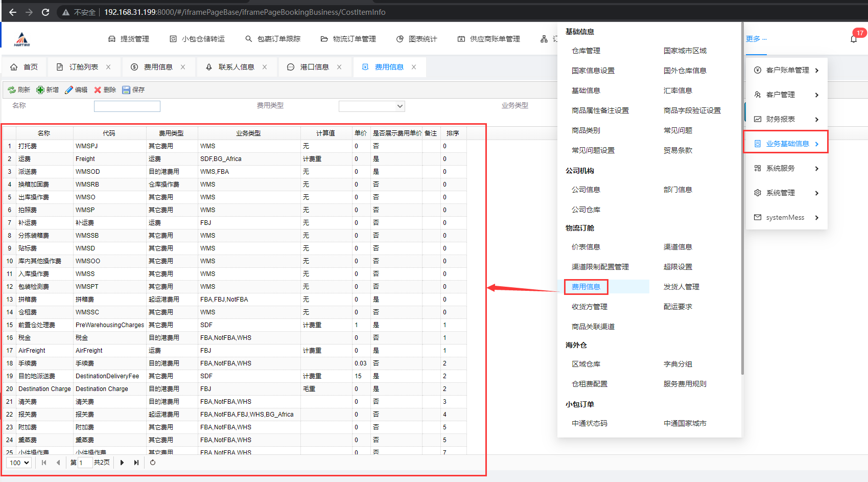Open 汇率信息 from the menu
The height and width of the screenshot is (482, 868).
coord(677,90)
